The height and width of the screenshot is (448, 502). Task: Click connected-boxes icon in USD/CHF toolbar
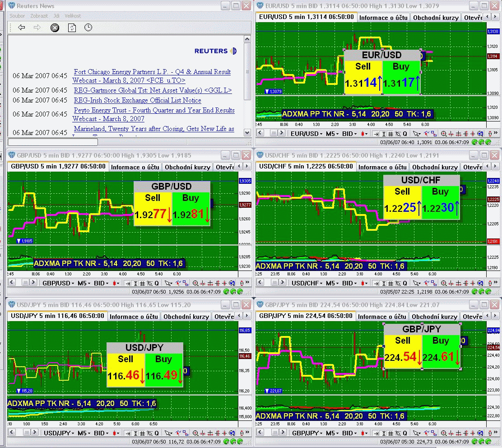click(434, 283)
